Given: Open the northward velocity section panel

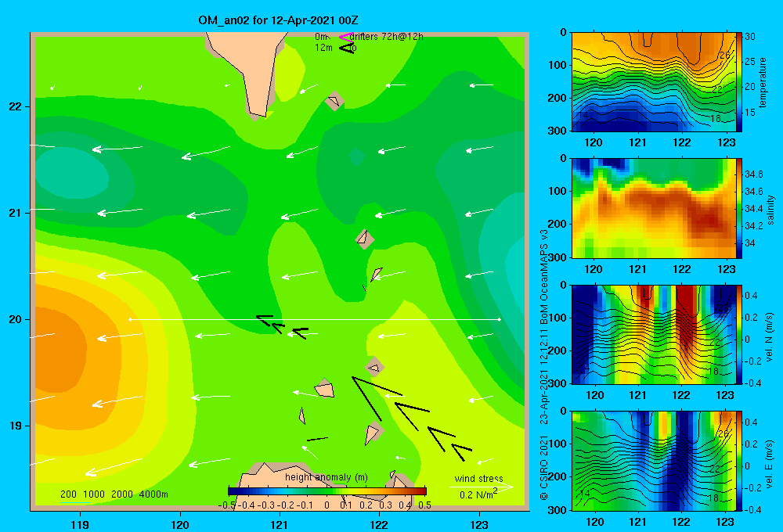Looking at the screenshot, I should tap(654, 334).
